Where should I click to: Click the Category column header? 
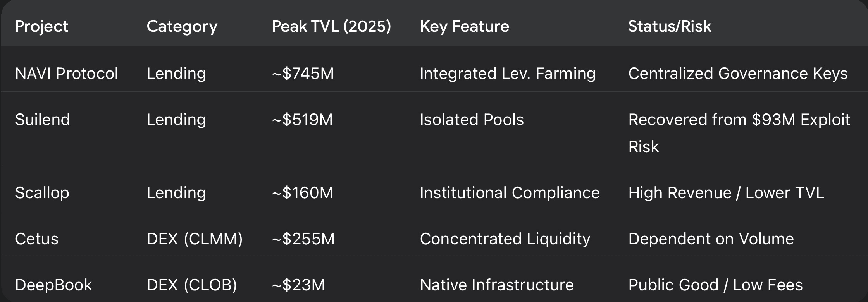click(182, 26)
